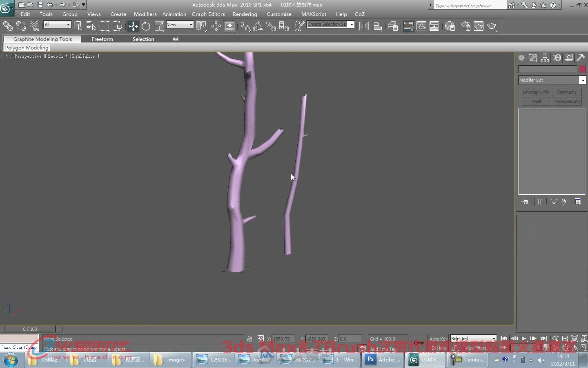The width and height of the screenshot is (588, 368).
Task: Activate the Select Object tool
Action: coord(78,26)
